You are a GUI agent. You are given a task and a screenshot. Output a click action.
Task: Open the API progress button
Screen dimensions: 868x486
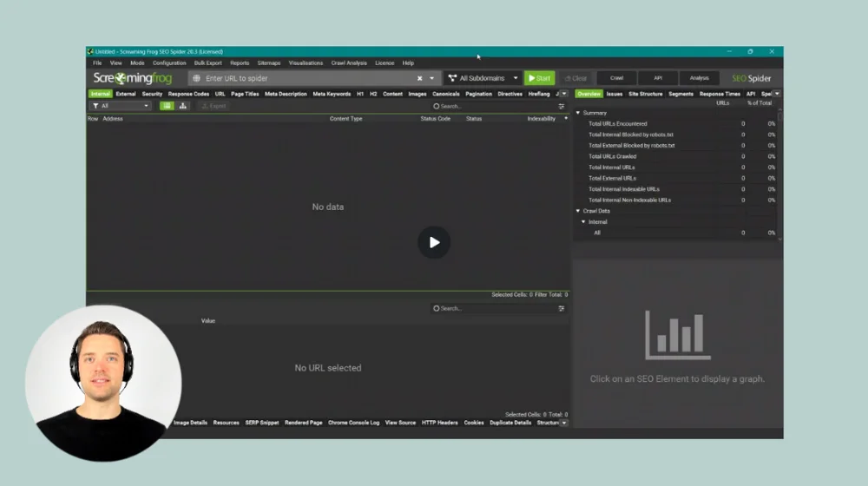coord(658,78)
